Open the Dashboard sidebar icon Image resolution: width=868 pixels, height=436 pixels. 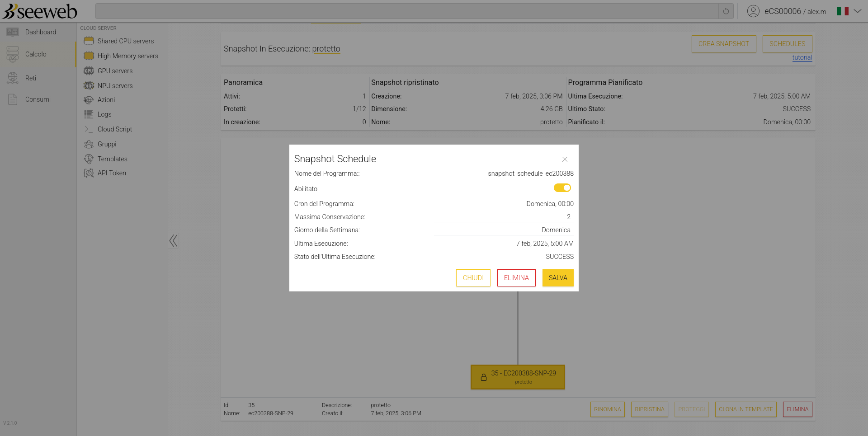coord(13,32)
